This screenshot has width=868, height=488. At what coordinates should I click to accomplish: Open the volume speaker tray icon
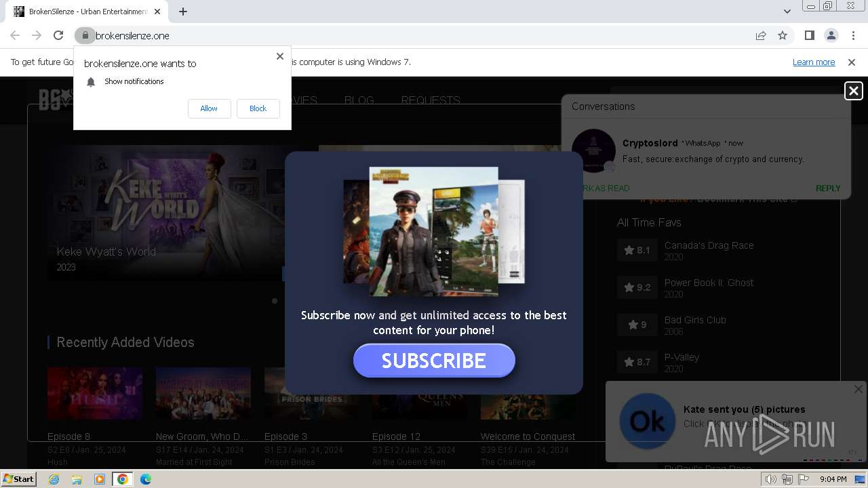pyautogui.click(x=771, y=479)
